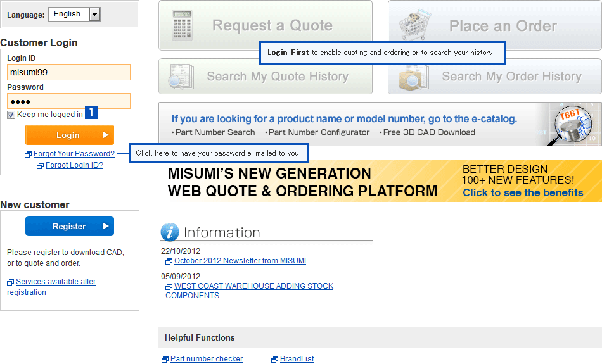
Task: Open the Part number checker link
Action: [x=207, y=359]
